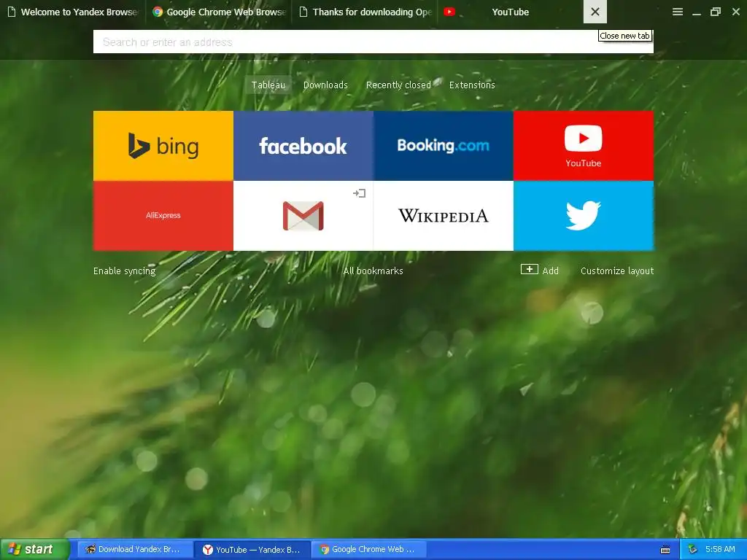Switch to the YouTube tab
This screenshot has width=747, height=560.
tap(510, 12)
